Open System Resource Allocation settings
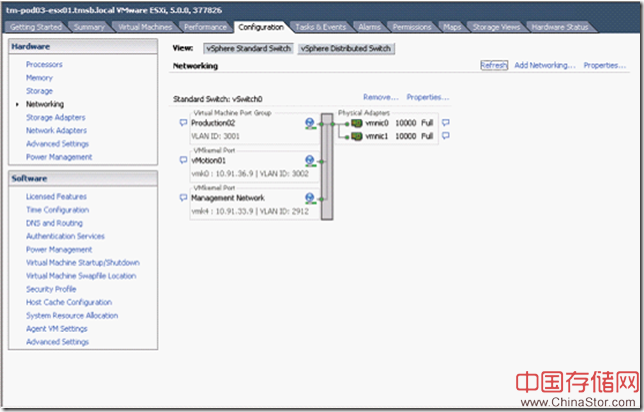Image resolution: width=644 pixels, height=412 pixels. pyautogui.click(x=72, y=315)
